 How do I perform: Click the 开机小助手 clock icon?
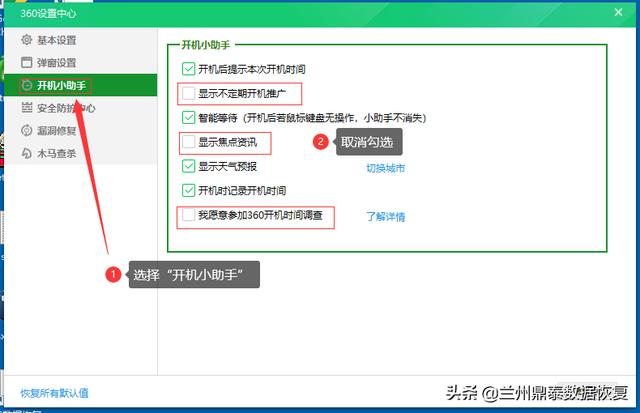click(26, 86)
